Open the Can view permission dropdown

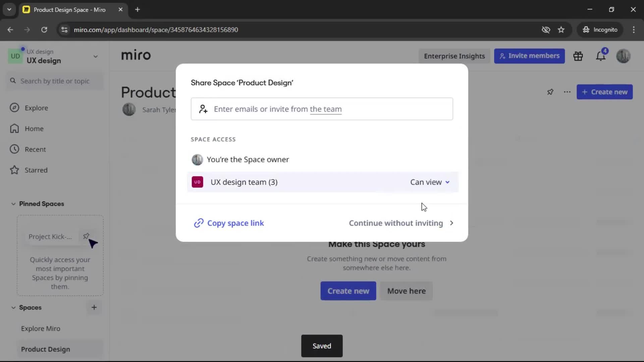pyautogui.click(x=430, y=182)
